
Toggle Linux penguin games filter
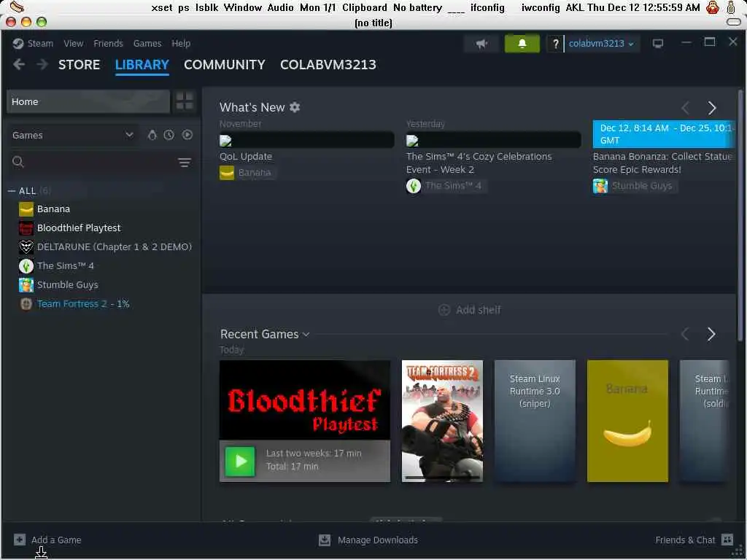pyautogui.click(x=152, y=135)
